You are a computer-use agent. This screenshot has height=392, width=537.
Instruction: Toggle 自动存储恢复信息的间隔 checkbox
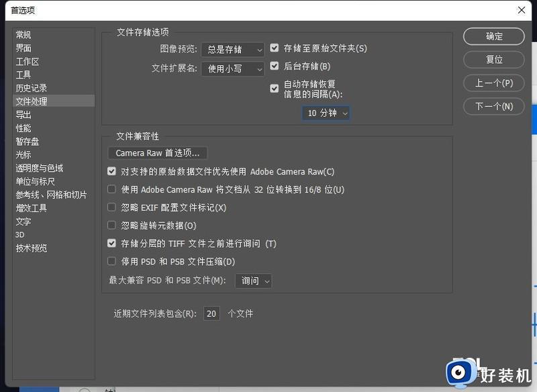pos(275,89)
